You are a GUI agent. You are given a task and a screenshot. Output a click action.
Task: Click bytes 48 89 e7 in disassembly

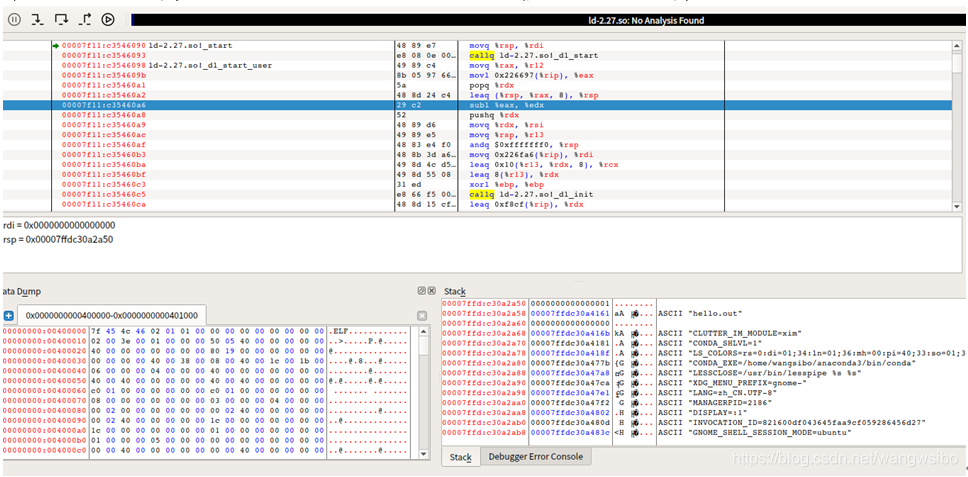(419, 46)
